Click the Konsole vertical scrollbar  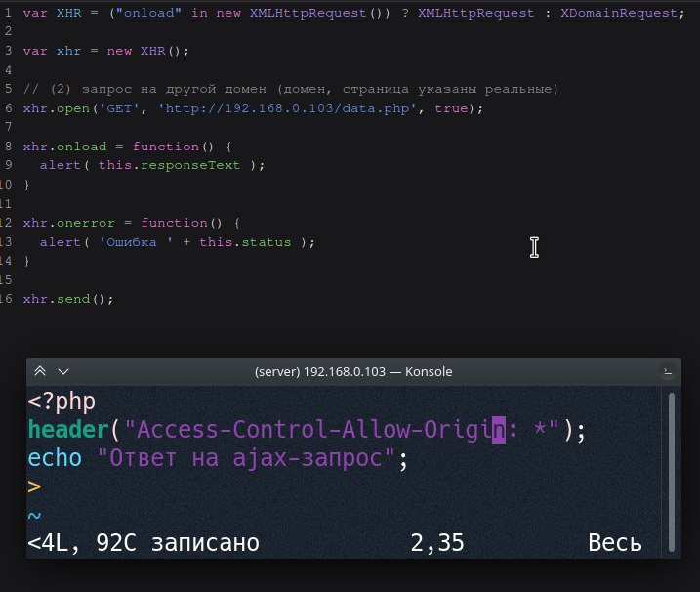click(x=672, y=472)
